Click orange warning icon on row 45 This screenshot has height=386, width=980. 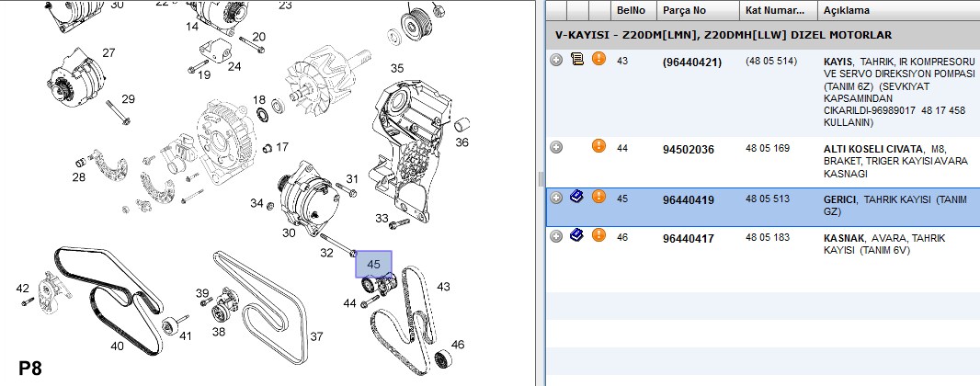(x=598, y=197)
